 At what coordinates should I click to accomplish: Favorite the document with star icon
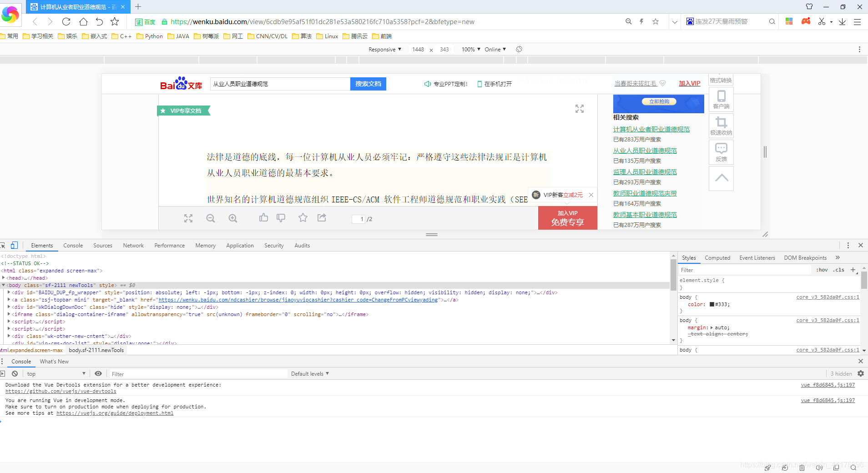tap(303, 218)
